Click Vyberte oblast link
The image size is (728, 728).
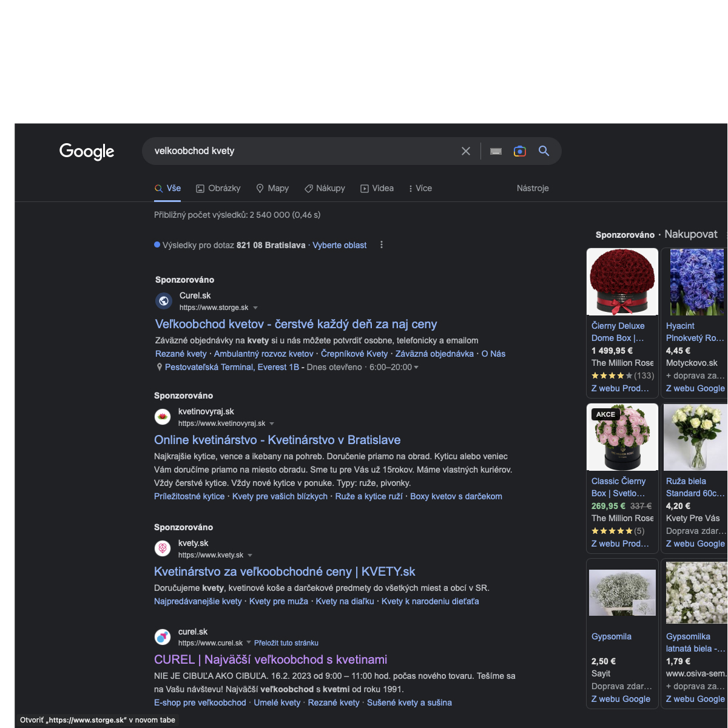pos(340,245)
